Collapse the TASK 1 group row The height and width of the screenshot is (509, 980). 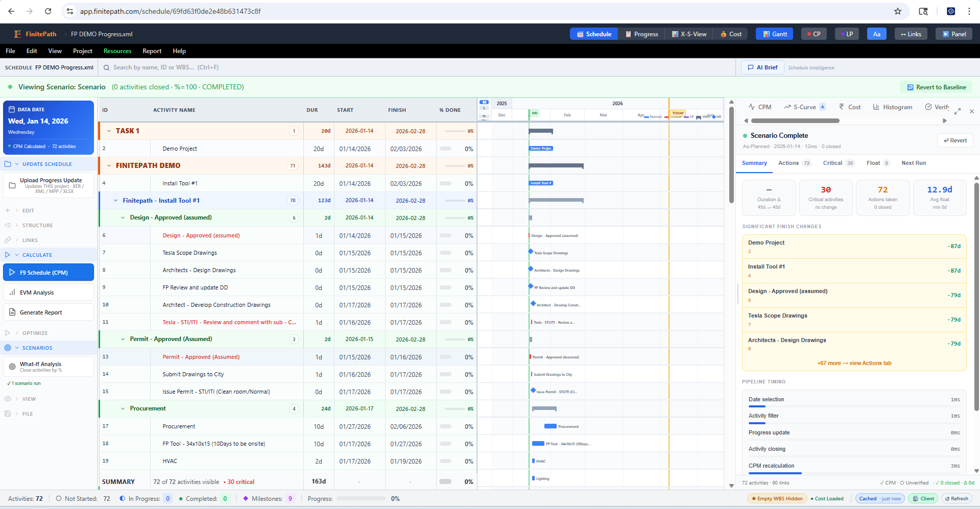coord(109,131)
